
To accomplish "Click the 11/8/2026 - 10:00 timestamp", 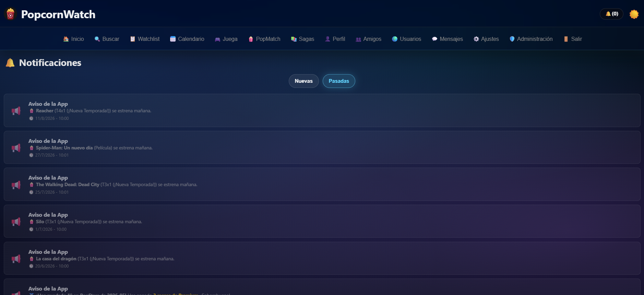I will (52, 118).
